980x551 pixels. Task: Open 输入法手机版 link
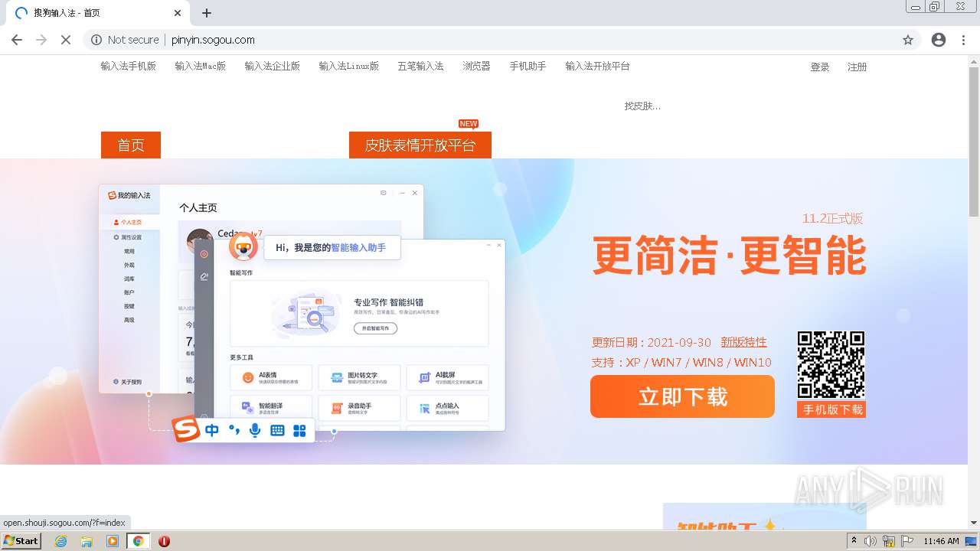pyautogui.click(x=129, y=67)
